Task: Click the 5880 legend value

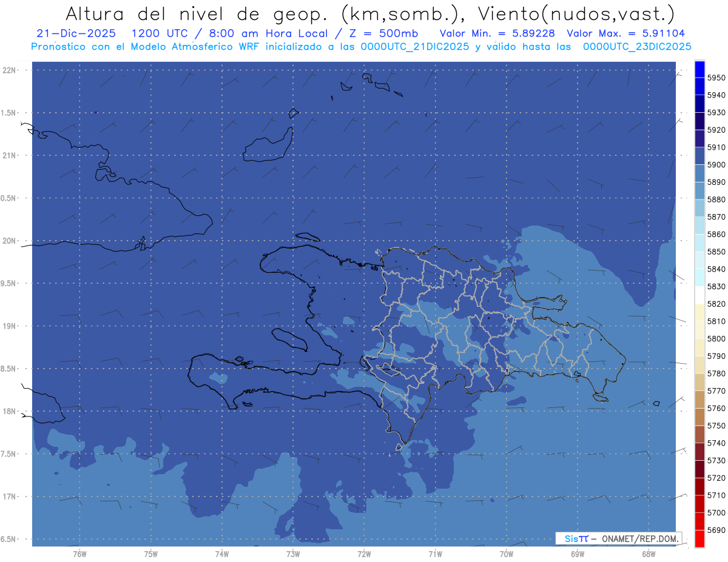Action: 716,199
